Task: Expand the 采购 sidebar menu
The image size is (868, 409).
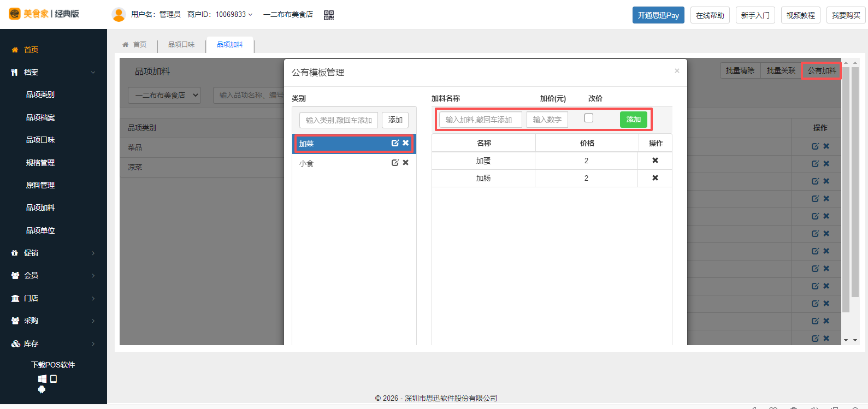Action: click(54, 321)
